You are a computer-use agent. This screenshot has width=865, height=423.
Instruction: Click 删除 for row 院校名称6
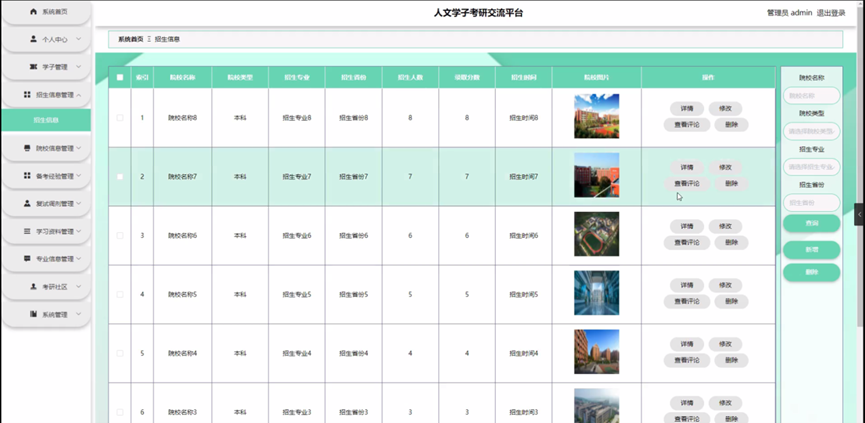[x=731, y=243]
